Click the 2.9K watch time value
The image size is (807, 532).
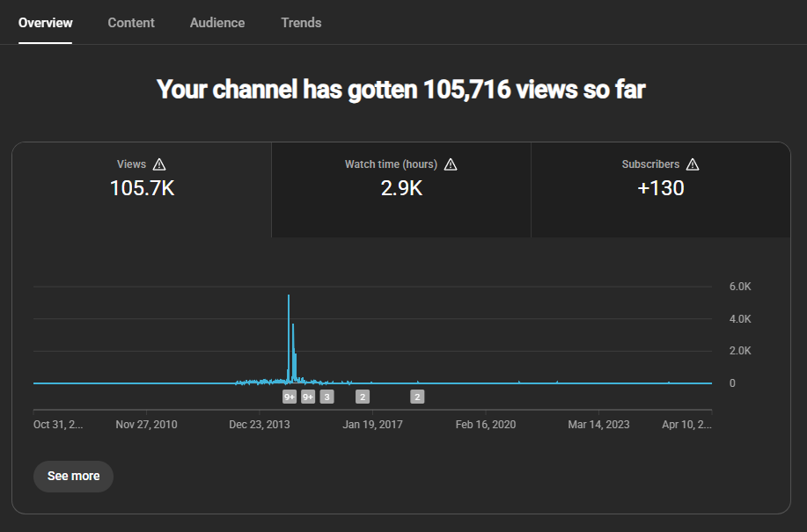pos(401,188)
